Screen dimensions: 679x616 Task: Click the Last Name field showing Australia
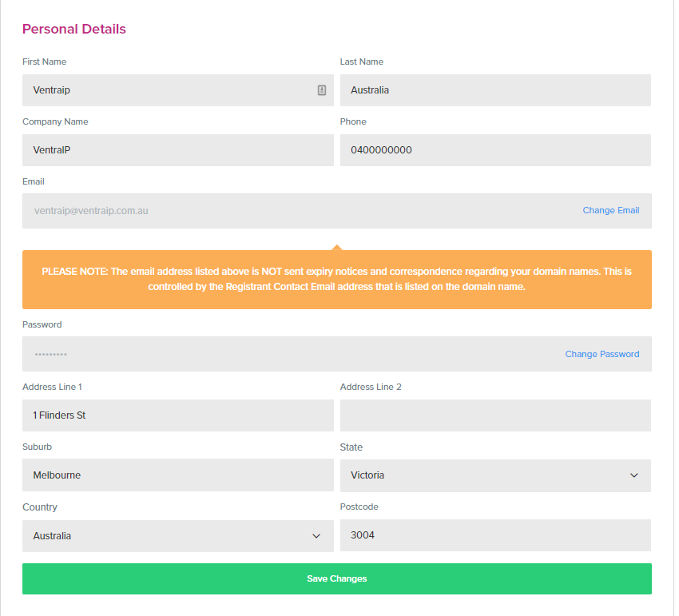(495, 90)
